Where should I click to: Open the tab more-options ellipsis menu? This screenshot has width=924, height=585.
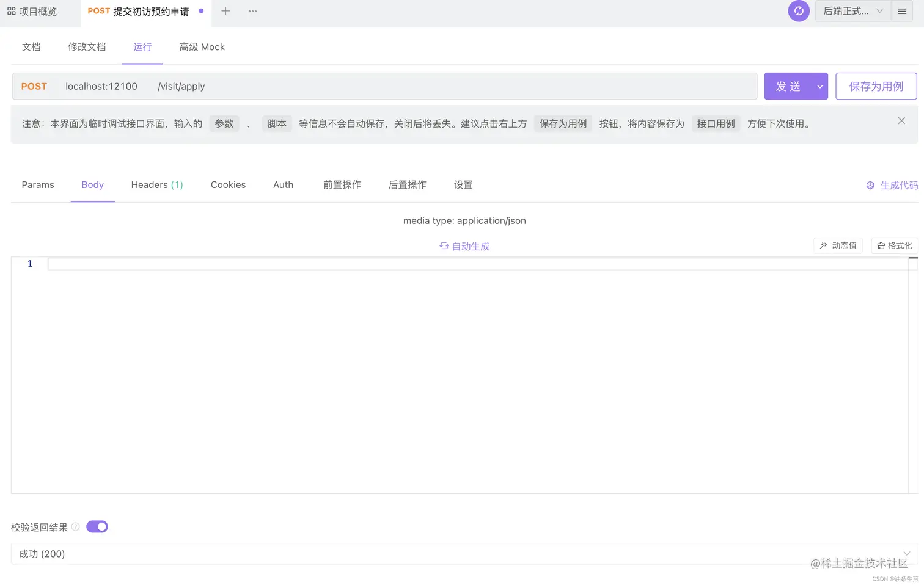point(252,11)
